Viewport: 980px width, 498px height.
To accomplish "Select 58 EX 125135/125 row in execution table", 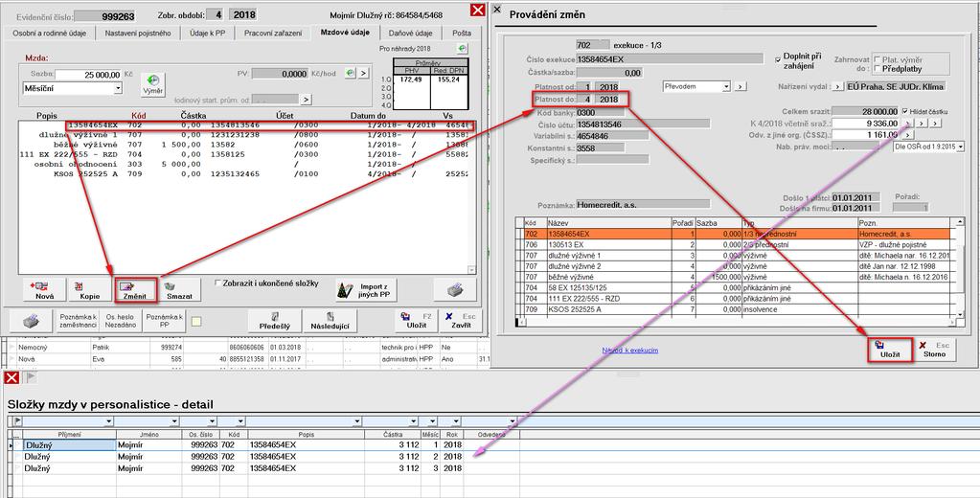I will (738, 288).
